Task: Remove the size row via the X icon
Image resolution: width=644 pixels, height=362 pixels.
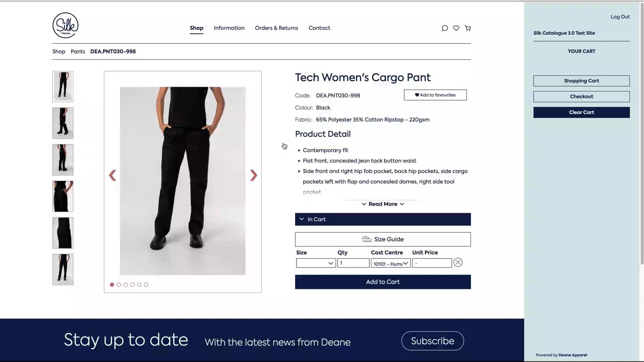Action: point(458,262)
